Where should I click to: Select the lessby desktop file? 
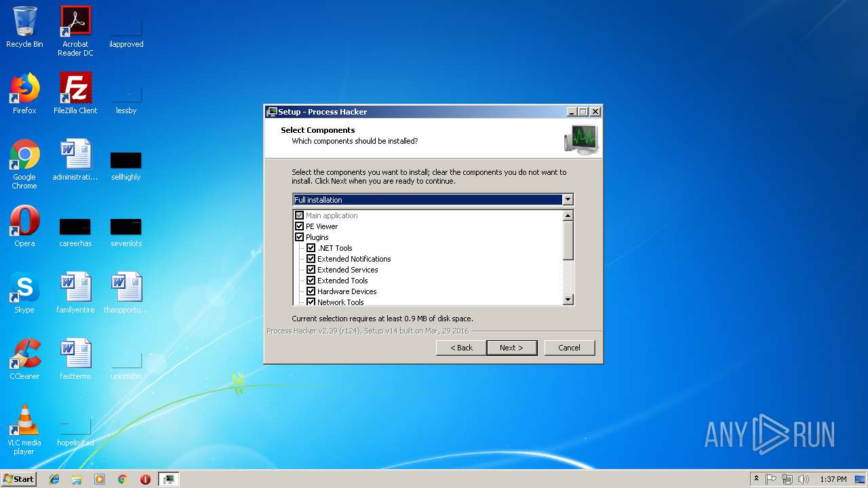click(x=126, y=98)
